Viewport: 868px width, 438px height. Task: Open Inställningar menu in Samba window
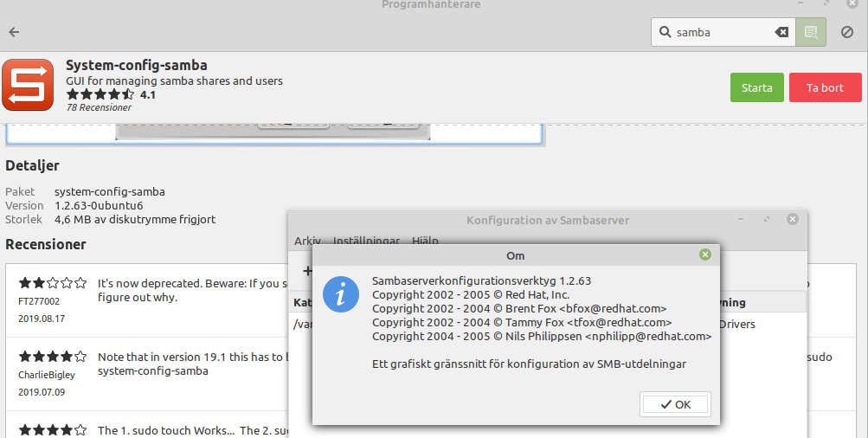tap(366, 241)
